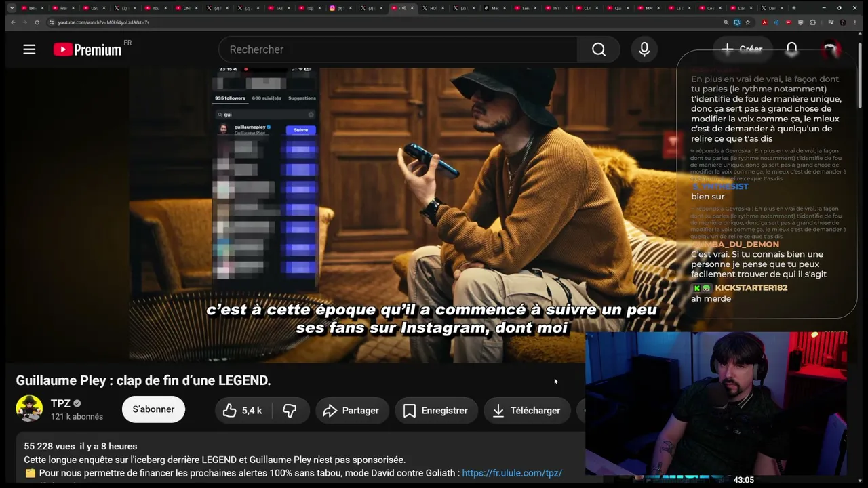View site information icon beside the URL
The width and height of the screenshot is (868, 488).
coord(51,22)
